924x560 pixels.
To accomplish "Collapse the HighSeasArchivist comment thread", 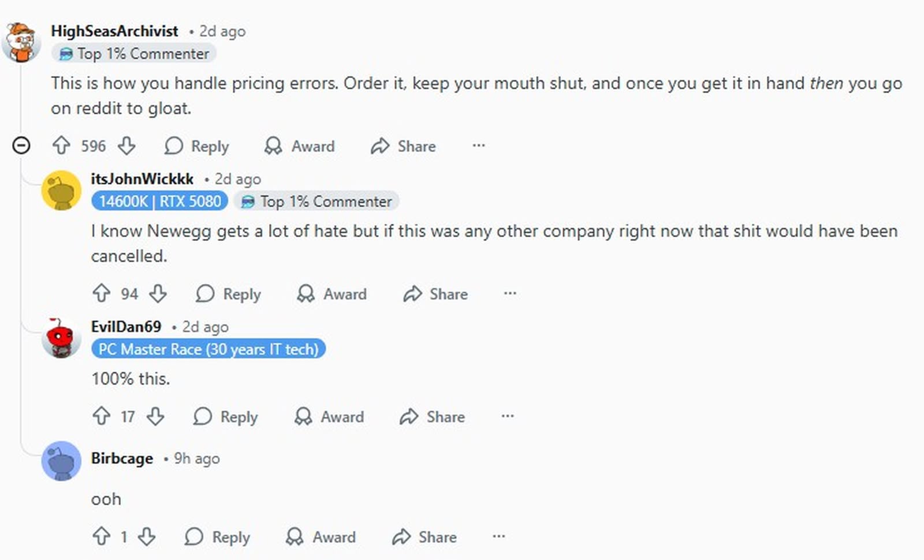I will pyautogui.click(x=21, y=145).
